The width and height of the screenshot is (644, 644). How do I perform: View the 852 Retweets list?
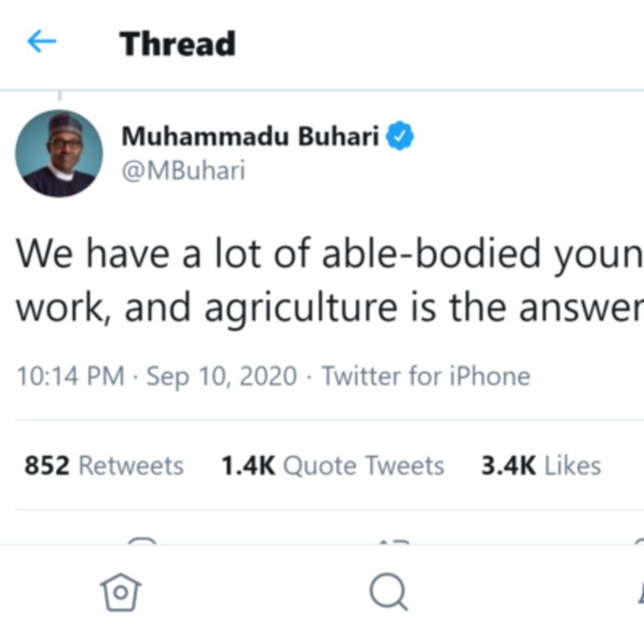[104, 465]
